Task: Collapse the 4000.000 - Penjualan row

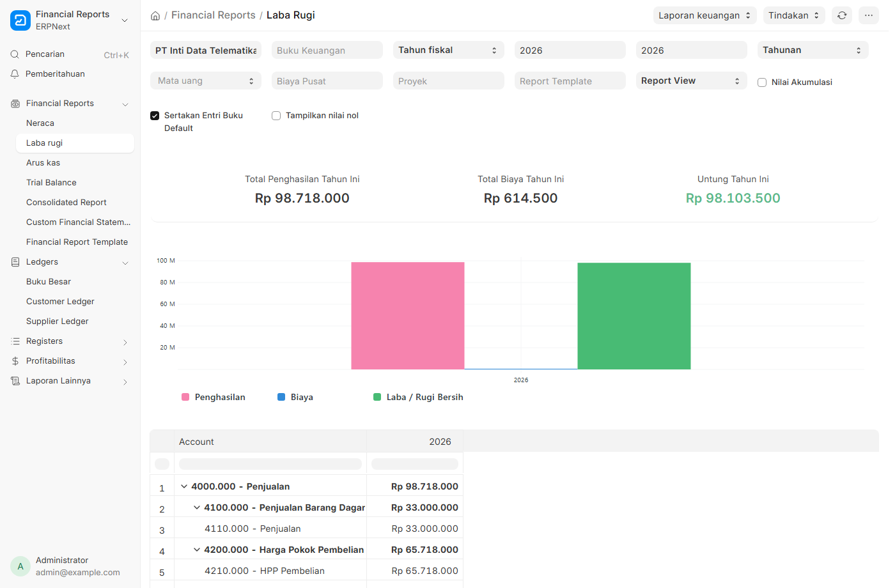Action: point(184,486)
